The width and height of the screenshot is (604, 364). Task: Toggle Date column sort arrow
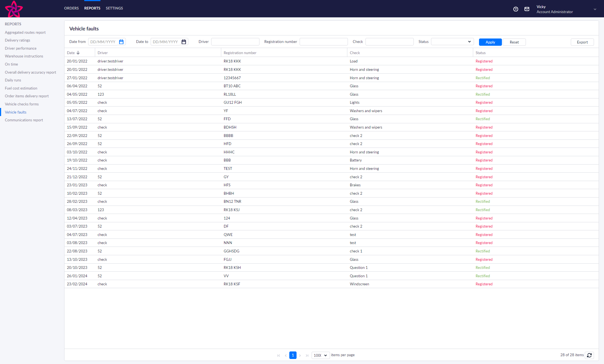78,53
